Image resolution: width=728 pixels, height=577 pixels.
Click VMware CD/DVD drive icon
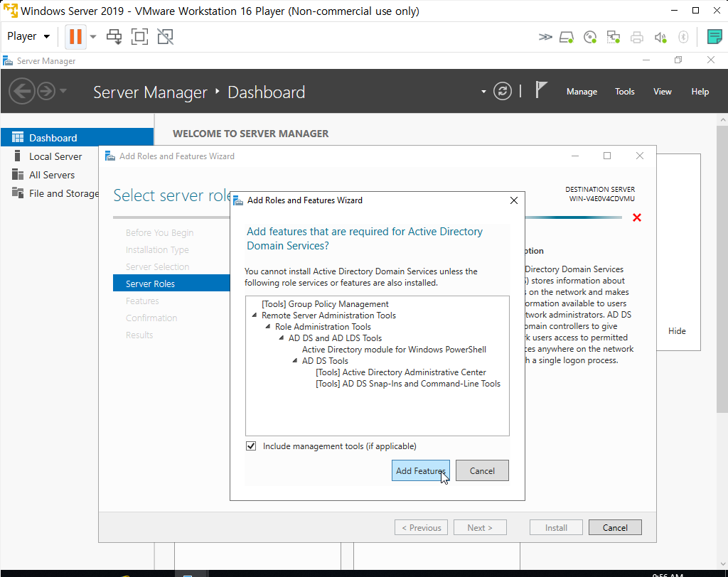[590, 37]
